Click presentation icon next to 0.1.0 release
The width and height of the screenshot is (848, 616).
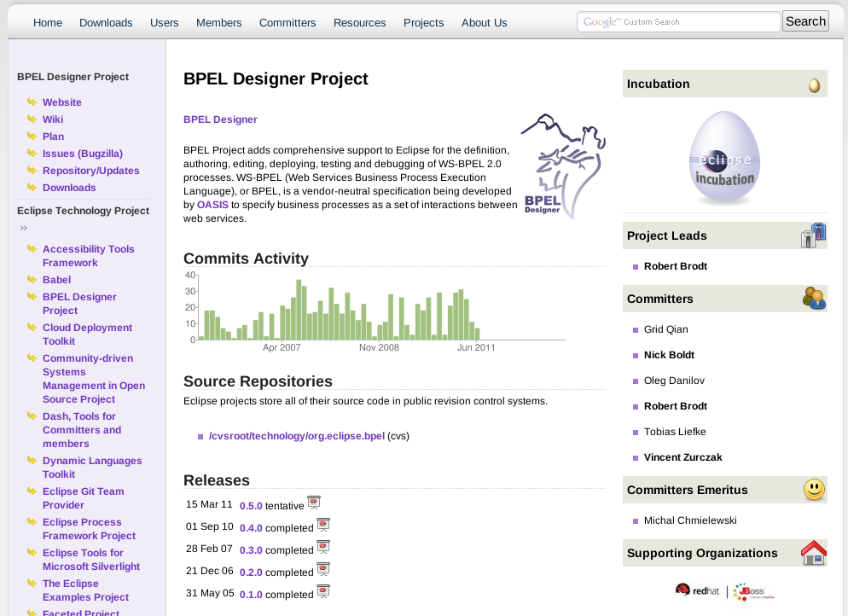point(323,591)
